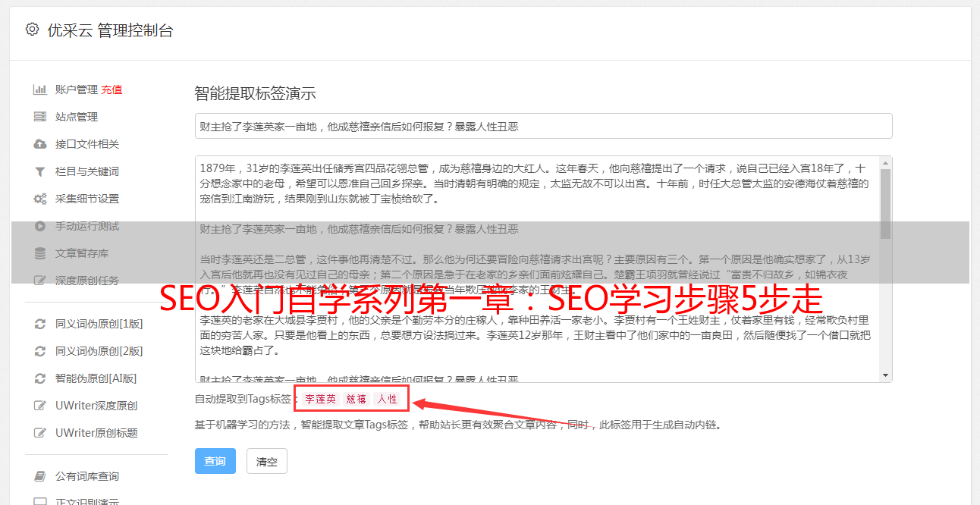Click the text area scrollbar thumb
The height and width of the screenshot is (505, 980).
(885, 203)
